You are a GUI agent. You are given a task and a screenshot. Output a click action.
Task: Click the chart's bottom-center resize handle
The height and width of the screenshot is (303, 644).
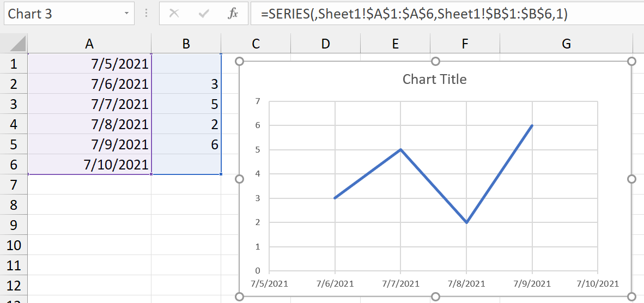click(435, 296)
